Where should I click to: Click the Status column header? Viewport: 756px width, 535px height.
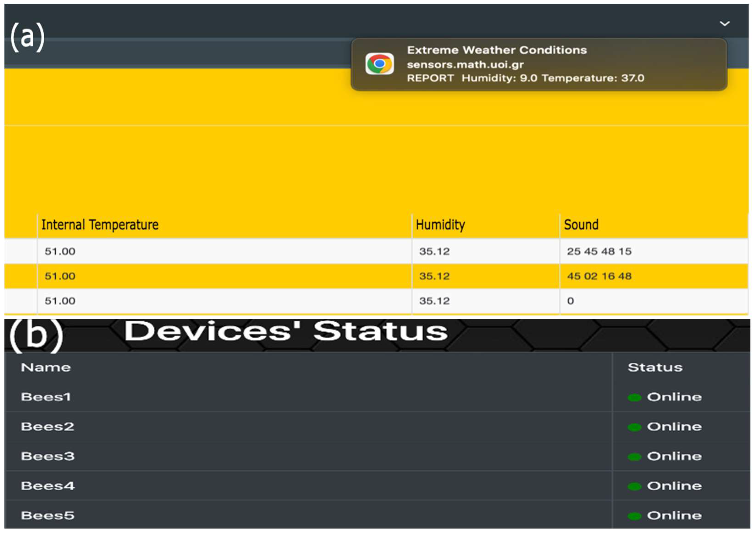(655, 368)
